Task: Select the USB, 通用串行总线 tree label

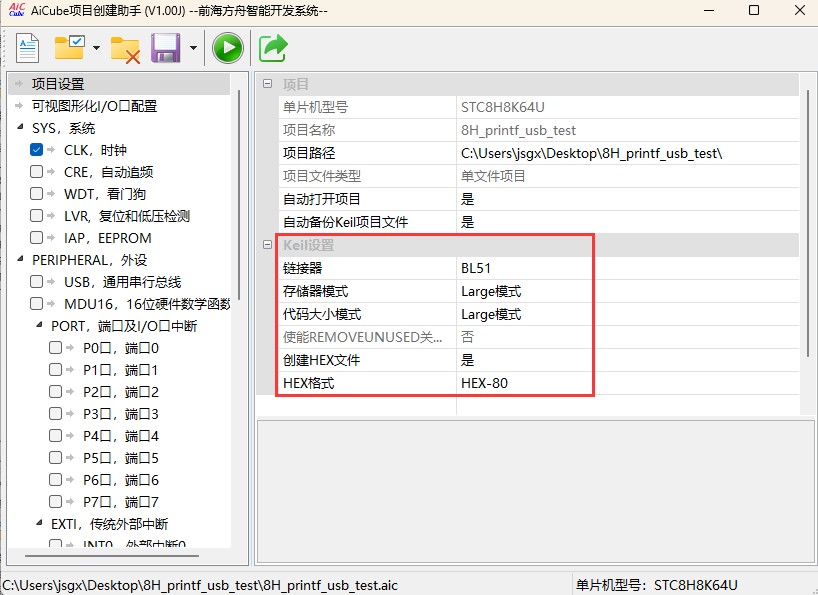Action: (123, 282)
